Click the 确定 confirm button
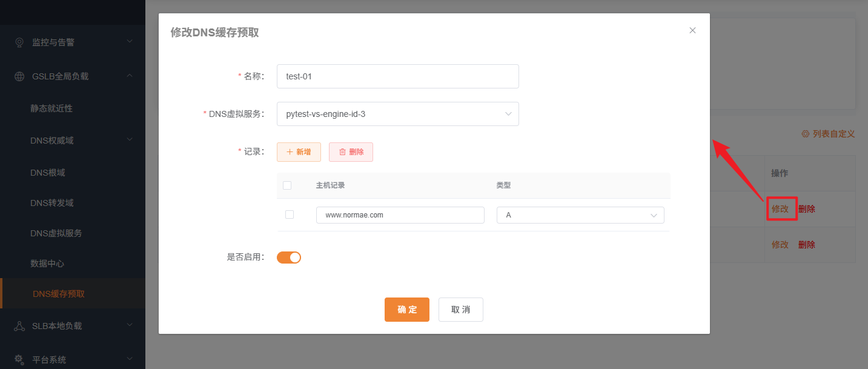Screen dimensions: 868x369 coord(406,310)
